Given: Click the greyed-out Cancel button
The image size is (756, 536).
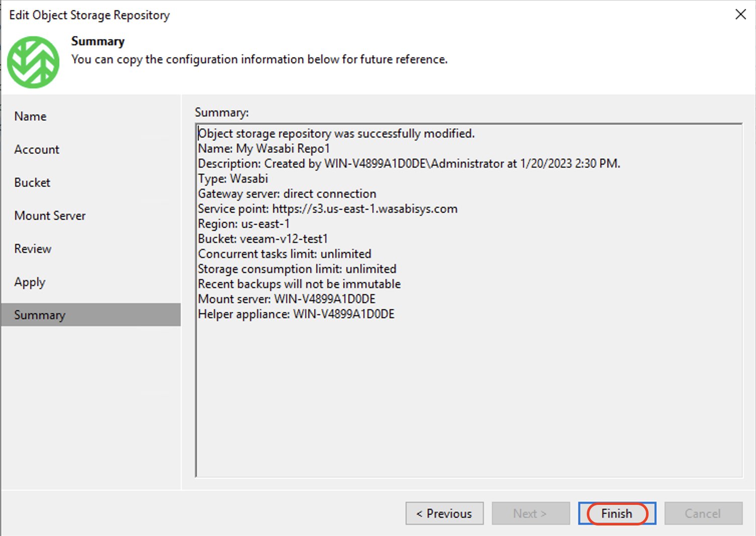Looking at the screenshot, I should (703, 513).
